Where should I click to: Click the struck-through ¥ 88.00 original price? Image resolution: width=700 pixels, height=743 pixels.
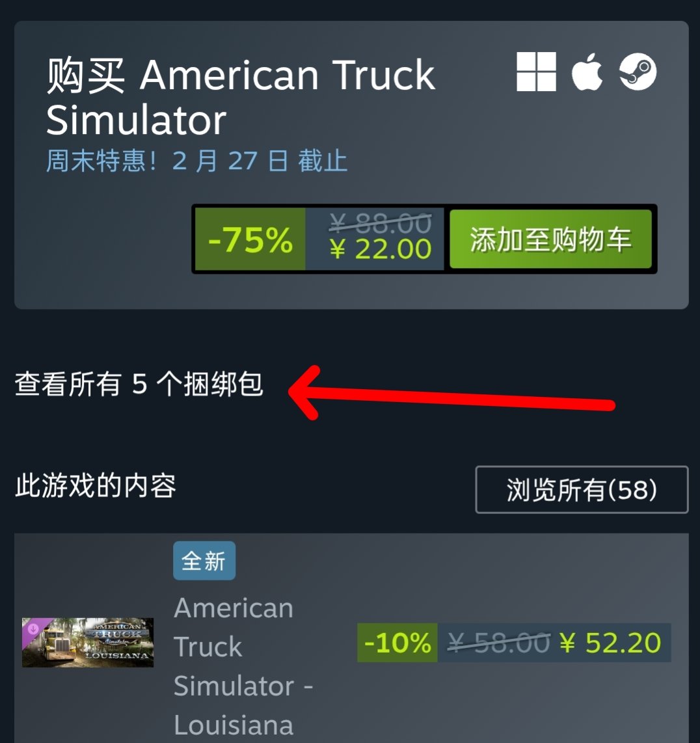[381, 223]
